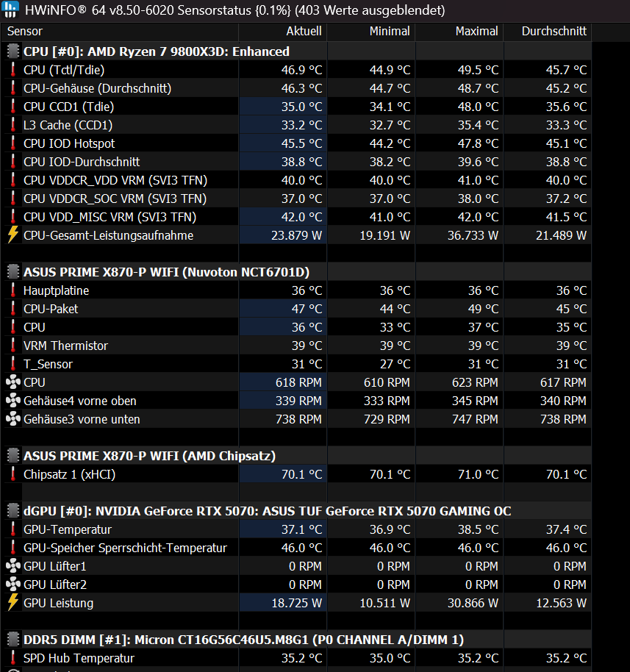630x672 pixels.
Task: Click thermometer icon beside SPD Hub Temperatur
Action: 13,658
